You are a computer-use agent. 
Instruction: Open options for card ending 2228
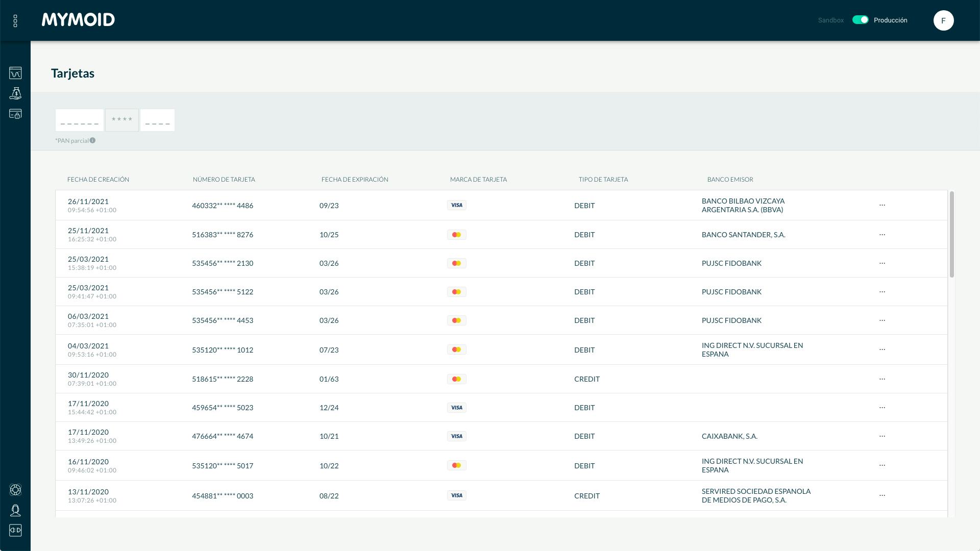(882, 379)
